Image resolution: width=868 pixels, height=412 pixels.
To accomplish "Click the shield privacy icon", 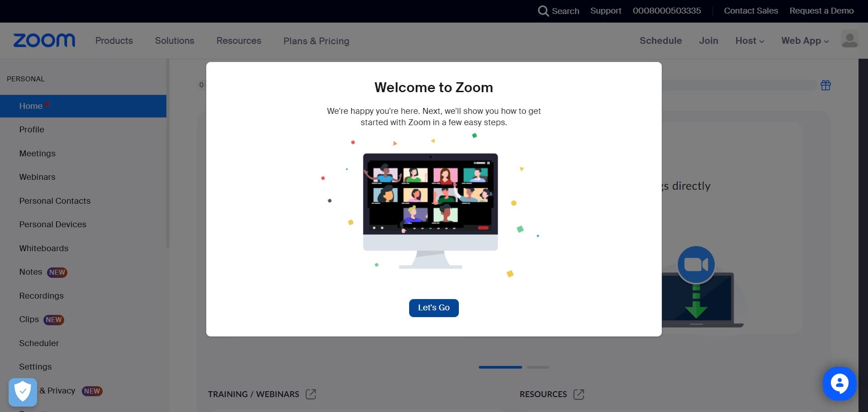I will click(22, 391).
